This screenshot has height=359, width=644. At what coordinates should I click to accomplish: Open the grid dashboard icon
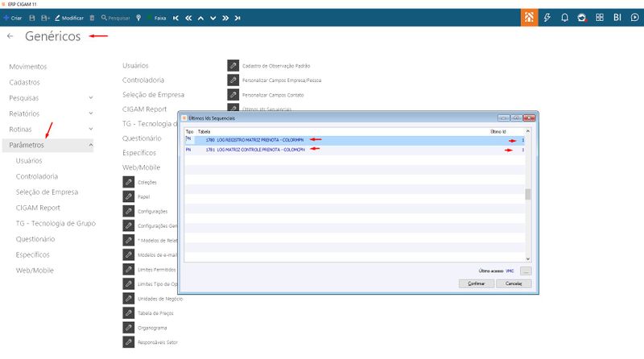click(x=600, y=17)
